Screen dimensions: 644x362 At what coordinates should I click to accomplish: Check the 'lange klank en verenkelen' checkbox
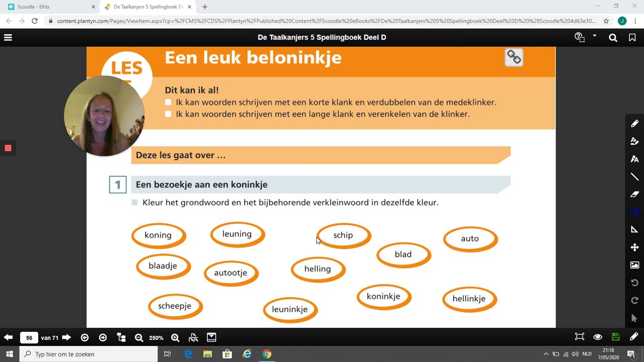(x=168, y=114)
